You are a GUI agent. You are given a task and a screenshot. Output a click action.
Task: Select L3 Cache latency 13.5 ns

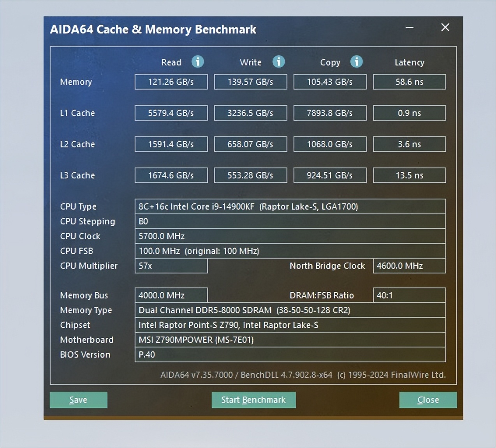tap(409, 175)
